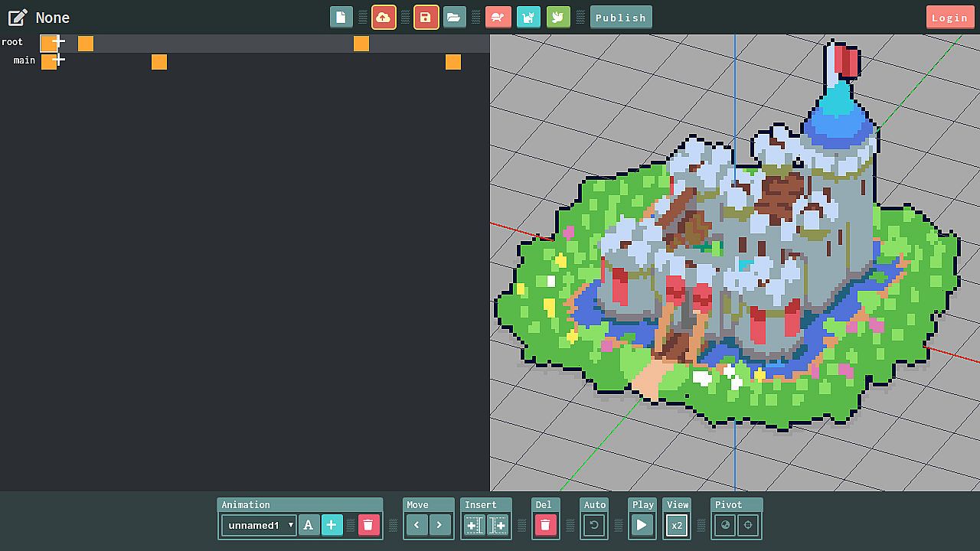Add a new animation with plus button

[x=332, y=526]
